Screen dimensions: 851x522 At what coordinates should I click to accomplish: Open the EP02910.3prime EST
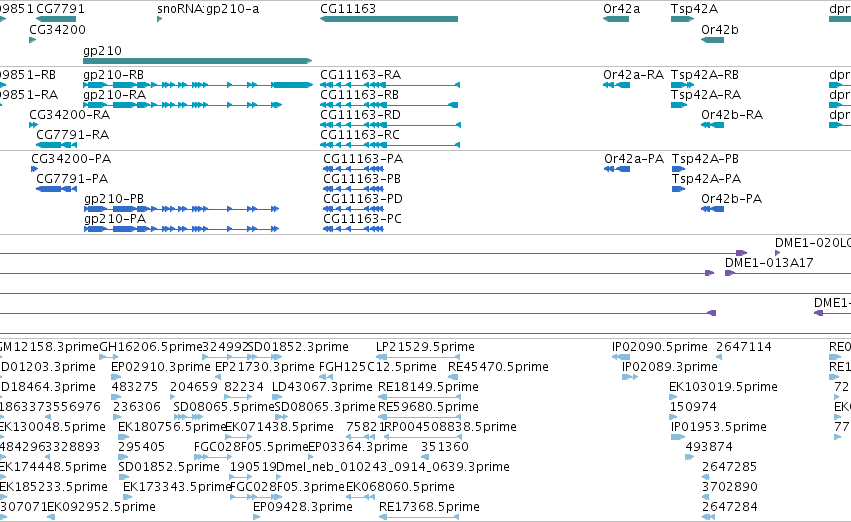(115, 377)
